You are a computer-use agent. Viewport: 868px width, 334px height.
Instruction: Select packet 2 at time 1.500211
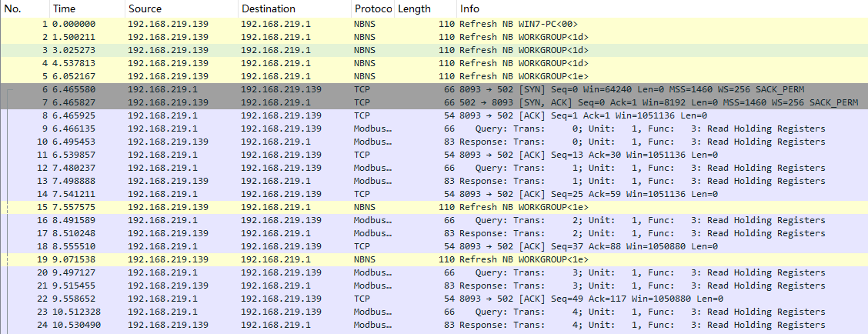click(434, 37)
